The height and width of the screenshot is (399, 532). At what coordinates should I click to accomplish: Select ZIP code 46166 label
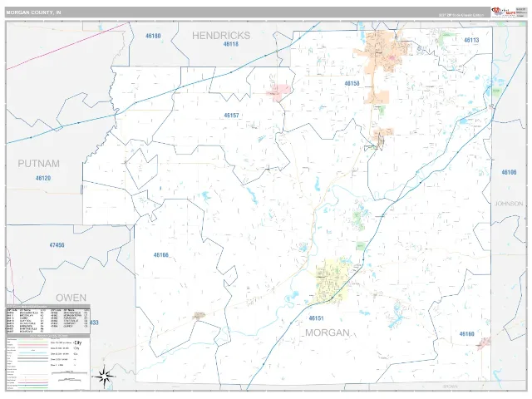[160, 255]
